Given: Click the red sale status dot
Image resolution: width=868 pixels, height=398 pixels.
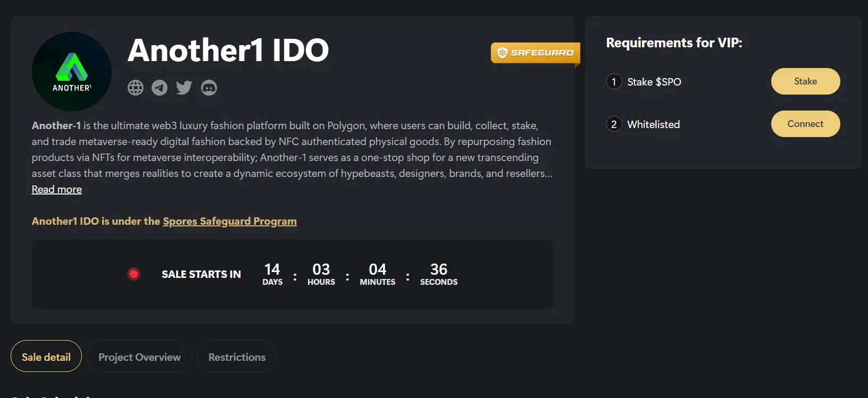Looking at the screenshot, I should pyautogui.click(x=133, y=274).
